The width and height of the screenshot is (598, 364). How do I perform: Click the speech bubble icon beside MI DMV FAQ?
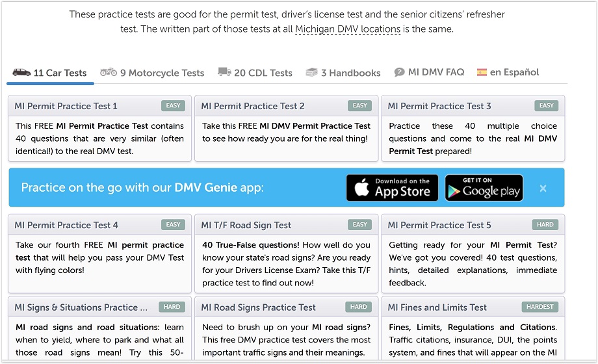[399, 71]
